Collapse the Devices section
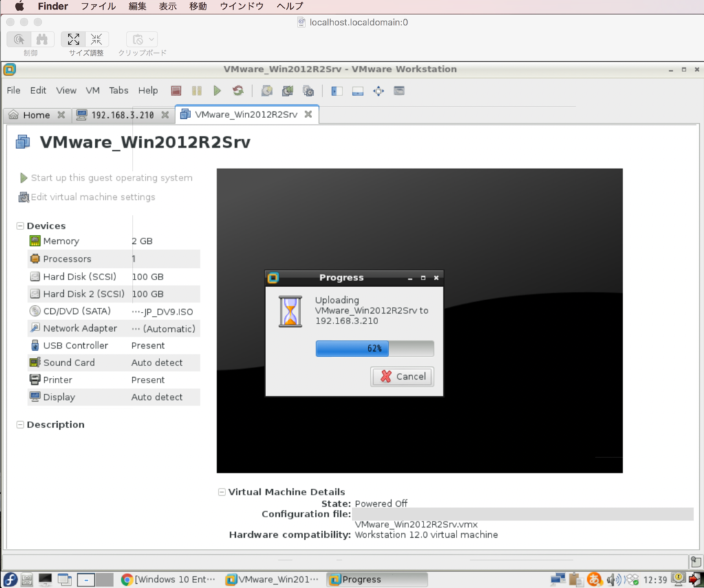The image size is (704, 588). point(20,225)
